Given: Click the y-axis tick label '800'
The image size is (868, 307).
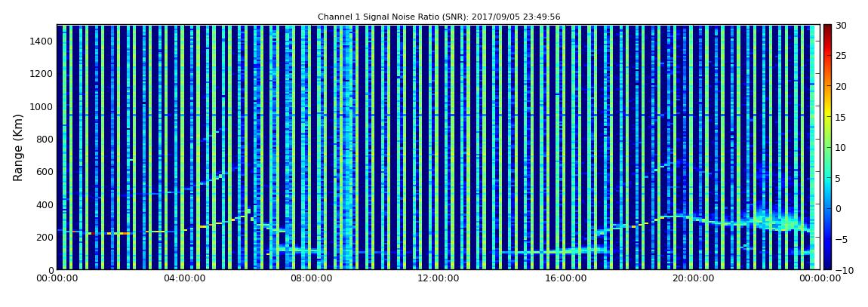Looking at the screenshot, I should click(45, 139).
